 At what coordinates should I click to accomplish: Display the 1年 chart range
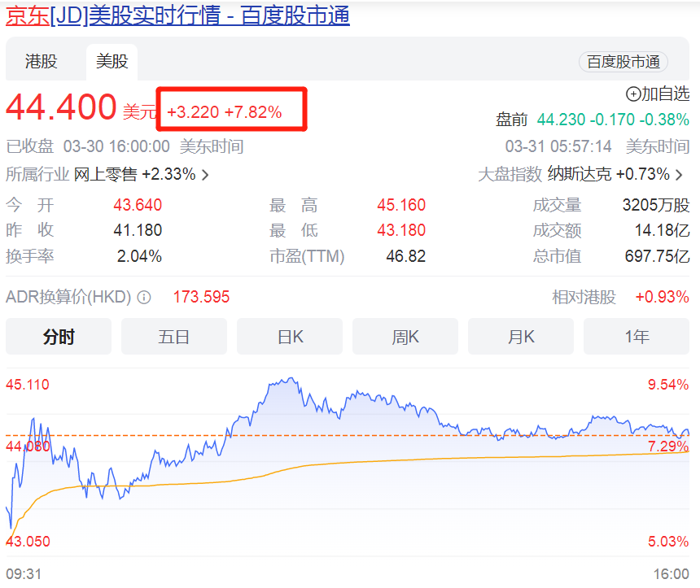tap(637, 337)
